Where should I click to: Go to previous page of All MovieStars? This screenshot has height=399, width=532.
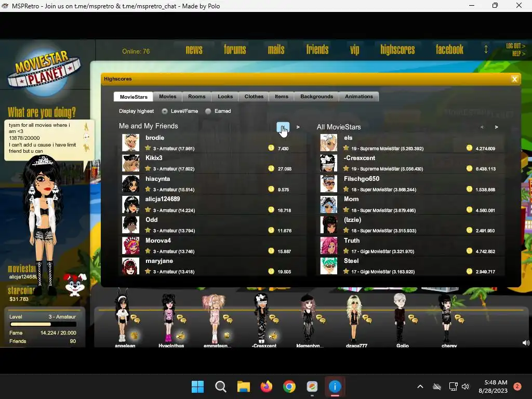pyautogui.click(x=482, y=127)
